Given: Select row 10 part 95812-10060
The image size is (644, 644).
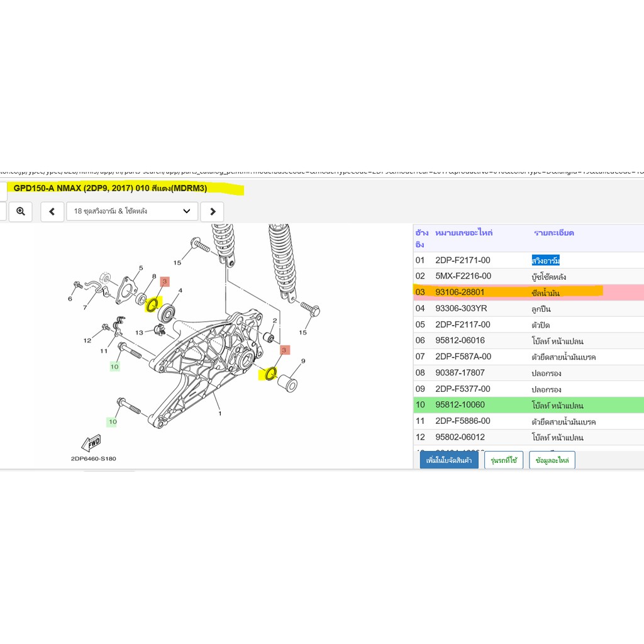Looking at the screenshot, I should [528, 405].
